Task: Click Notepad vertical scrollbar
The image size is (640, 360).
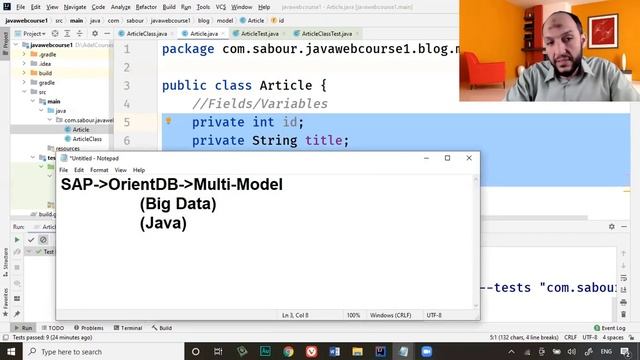Action: [x=476, y=242]
